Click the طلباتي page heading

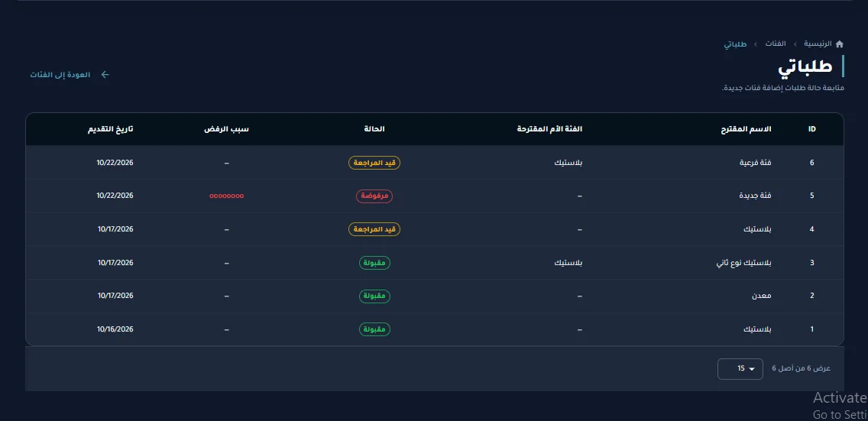click(x=805, y=67)
